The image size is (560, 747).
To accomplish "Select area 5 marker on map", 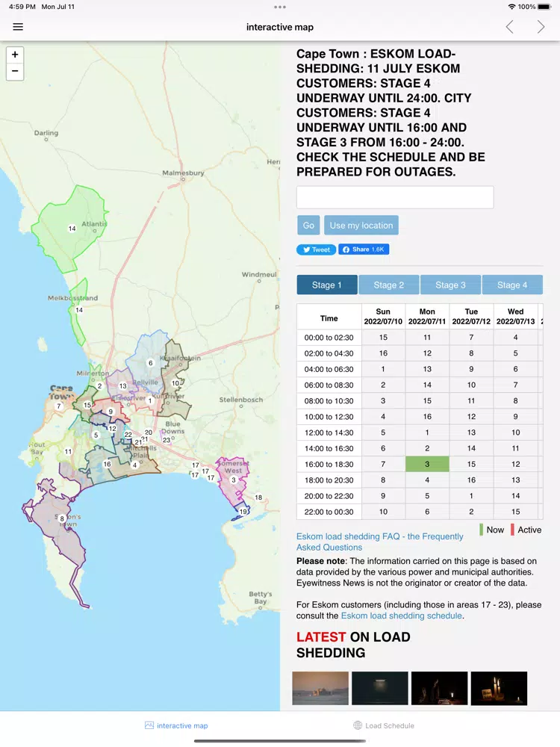I will click(x=96, y=435).
